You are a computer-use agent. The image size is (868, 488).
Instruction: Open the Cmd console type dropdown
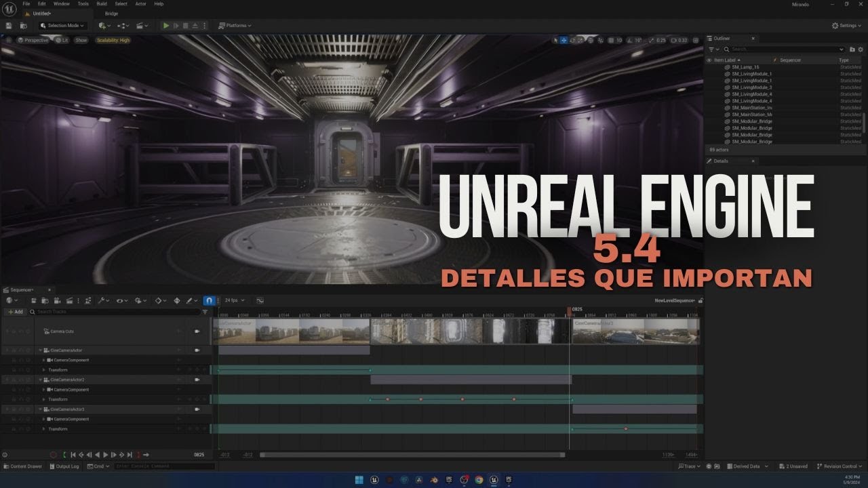[x=98, y=466]
